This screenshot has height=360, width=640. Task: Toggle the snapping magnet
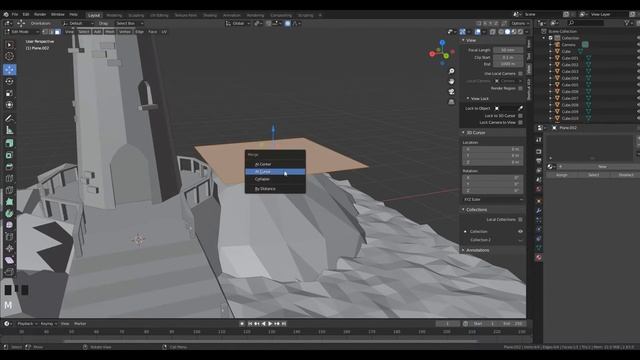[269, 23]
